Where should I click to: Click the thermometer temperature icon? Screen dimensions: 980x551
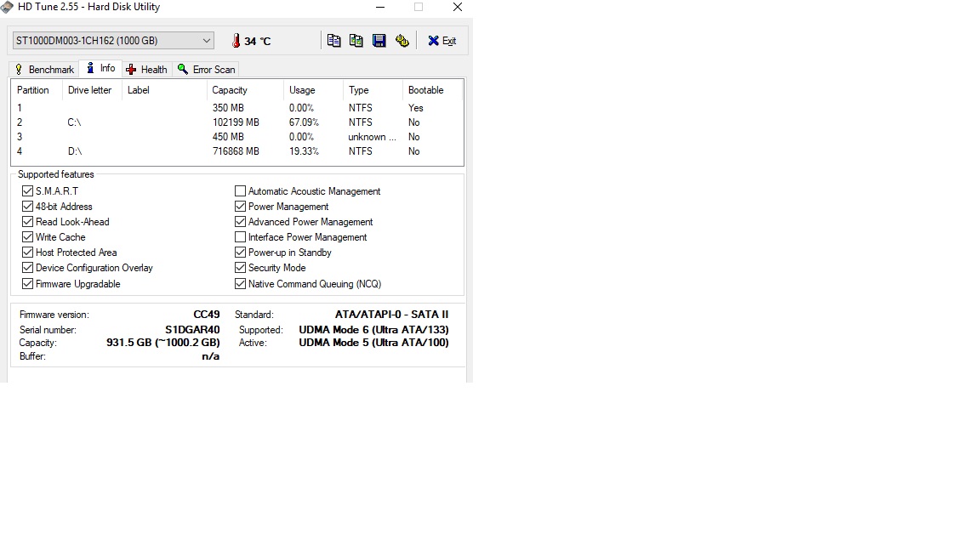(236, 41)
